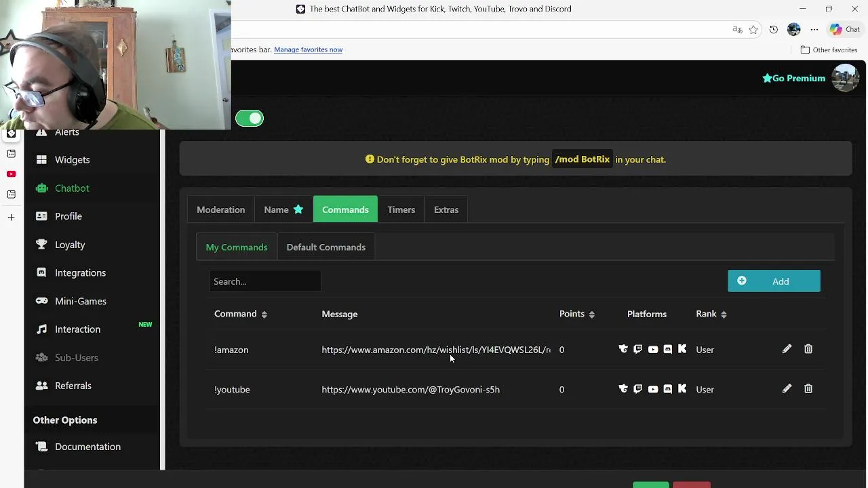Open the Loyalty sidebar section
This screenshot has width=868, height=488.
click(70, 245)
